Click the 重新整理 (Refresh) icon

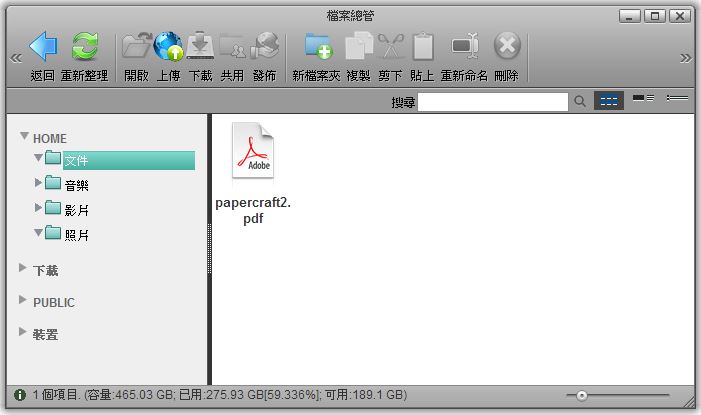point(85,46)
